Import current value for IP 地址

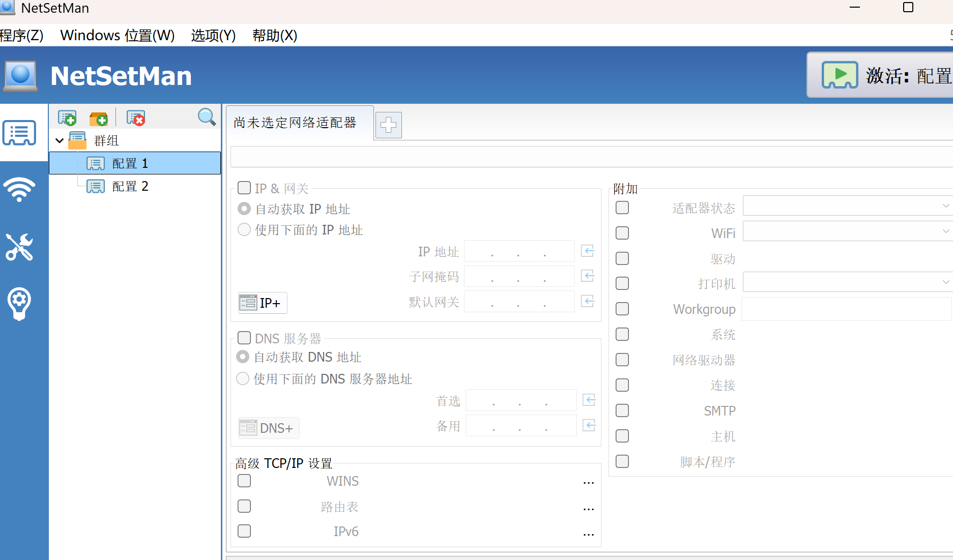(x=588, y=251)
